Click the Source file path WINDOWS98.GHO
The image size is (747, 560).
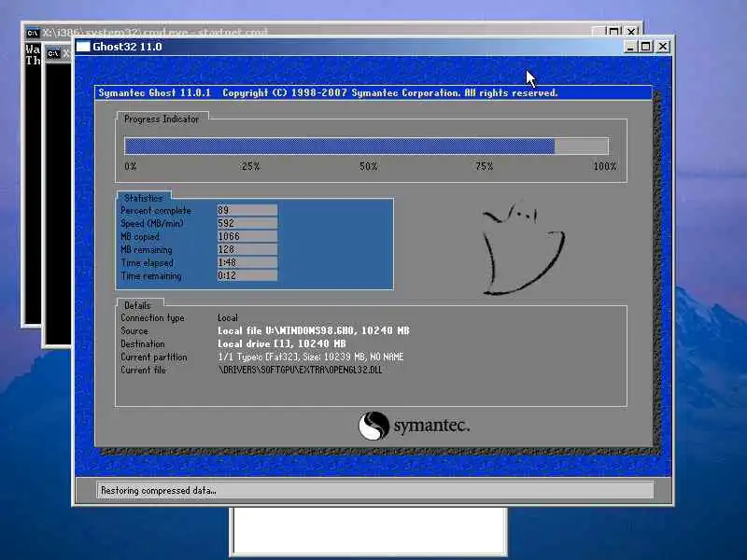click(x=314, y=330)
